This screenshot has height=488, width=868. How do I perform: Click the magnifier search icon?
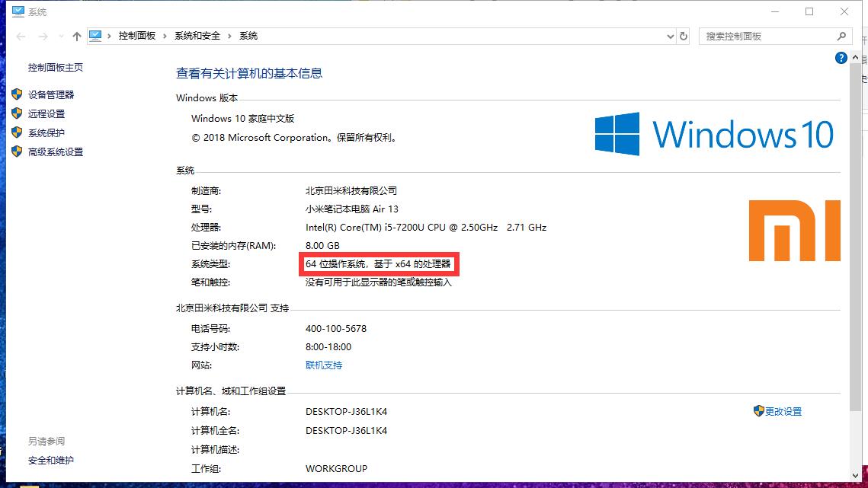[841, 36]
